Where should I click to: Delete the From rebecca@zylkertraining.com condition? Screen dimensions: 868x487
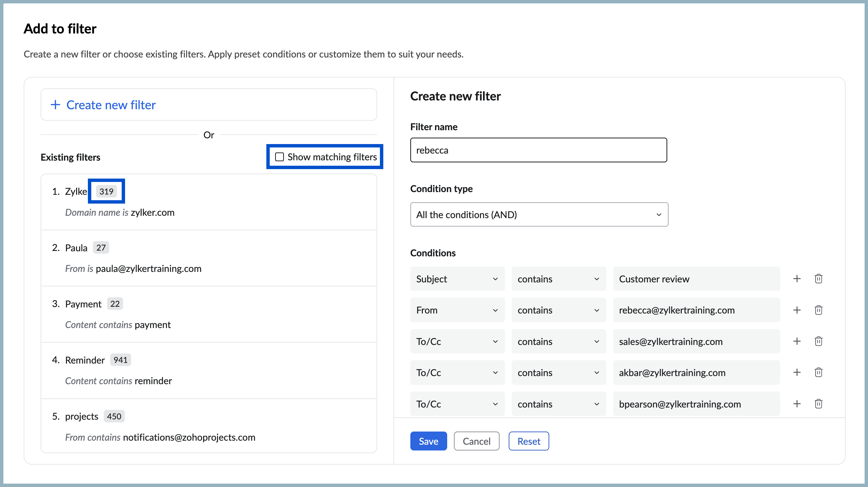tap(818, 310)
